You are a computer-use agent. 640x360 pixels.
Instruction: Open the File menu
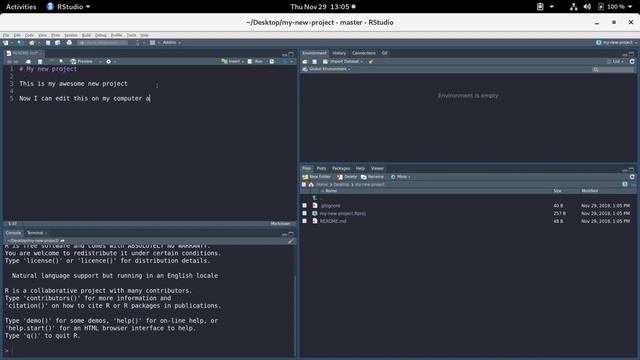coord(6,35)
